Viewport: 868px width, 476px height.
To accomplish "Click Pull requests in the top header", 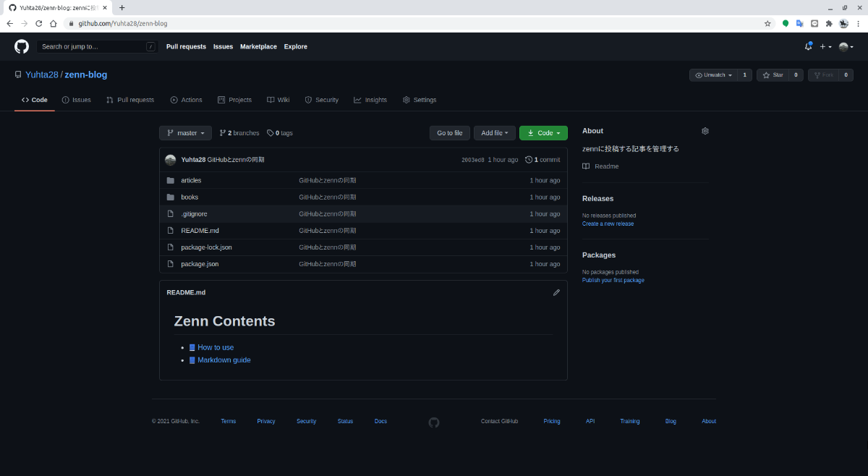I will coord(186,46).
